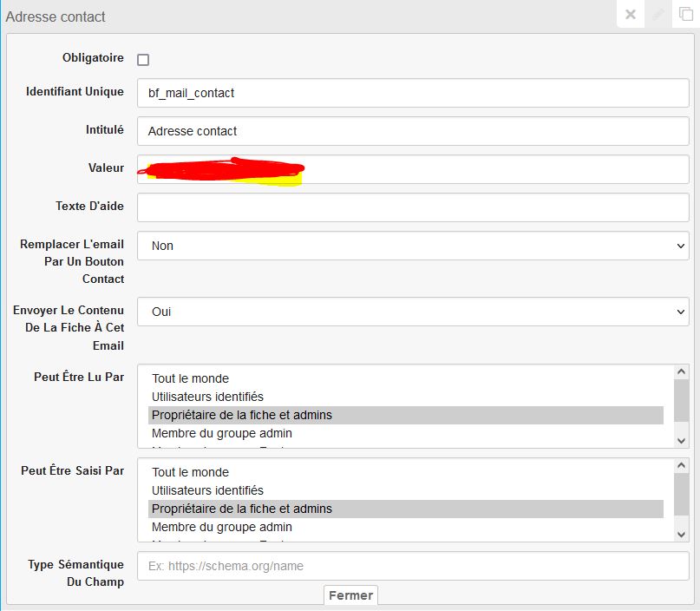
Task: Focus the Intitulé text field
Action: 413,131
